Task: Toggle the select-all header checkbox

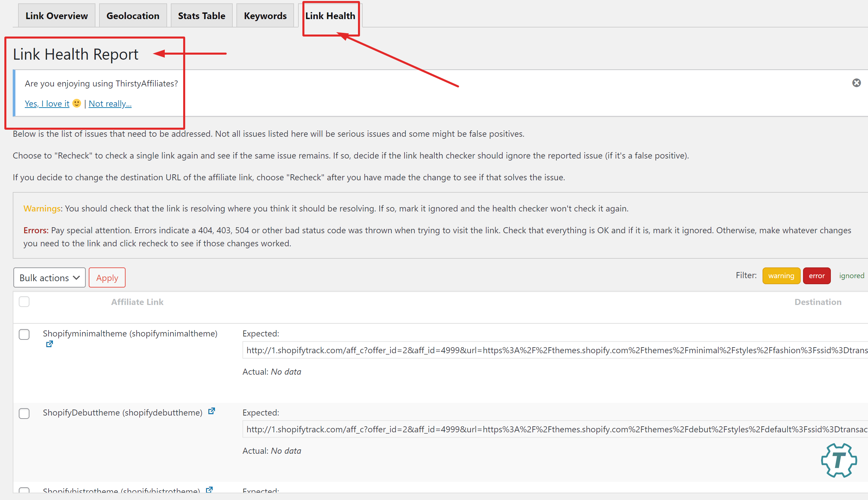Action: tap(24, 301)
